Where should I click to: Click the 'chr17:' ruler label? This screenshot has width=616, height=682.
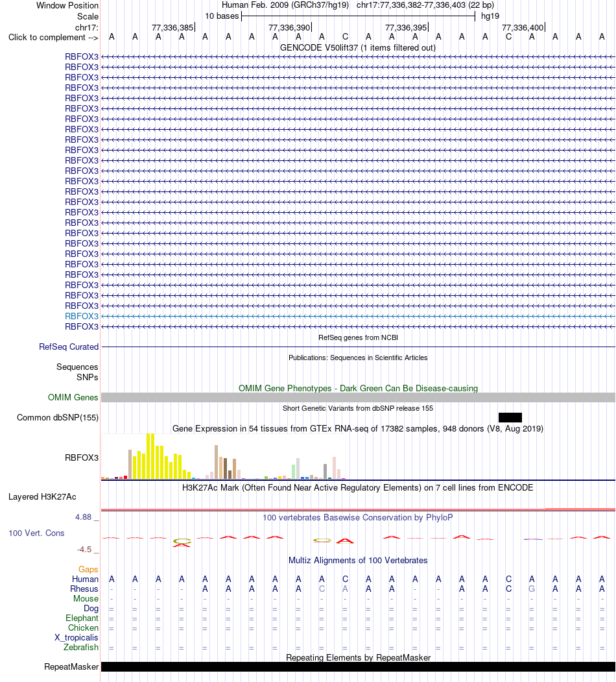[x=87, y=28]
